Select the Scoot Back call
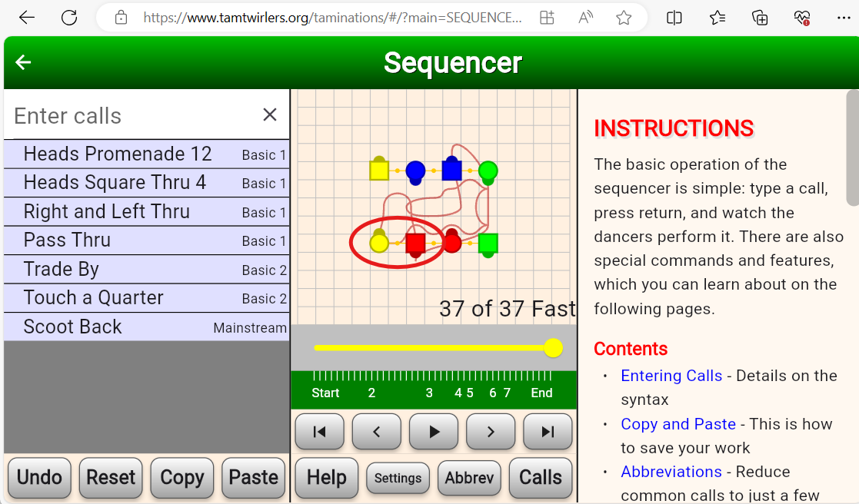 146,327
